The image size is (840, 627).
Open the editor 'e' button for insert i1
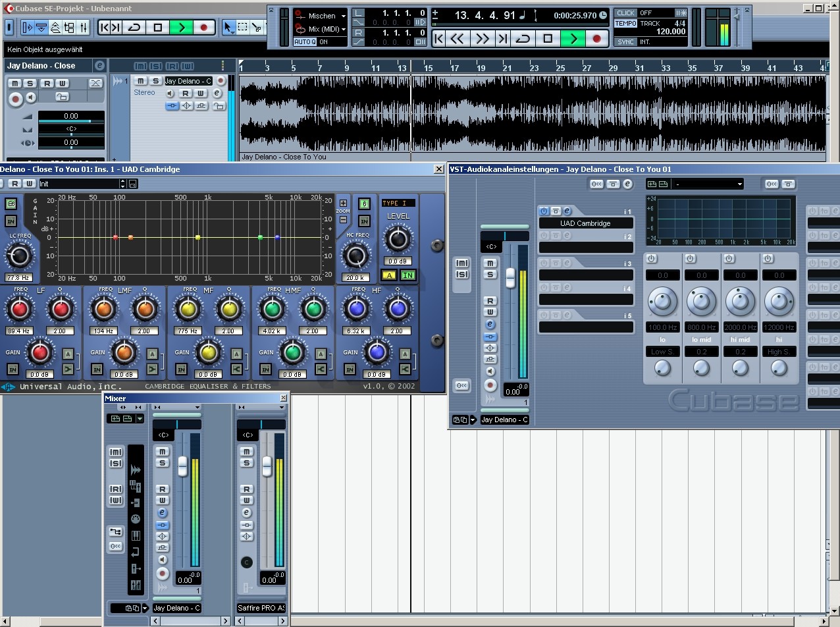(567, 211)
